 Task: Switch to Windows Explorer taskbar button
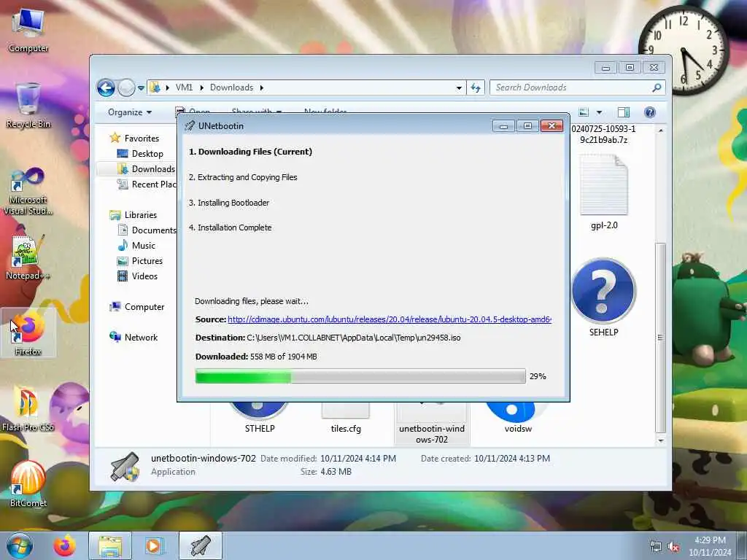(110, 545)
